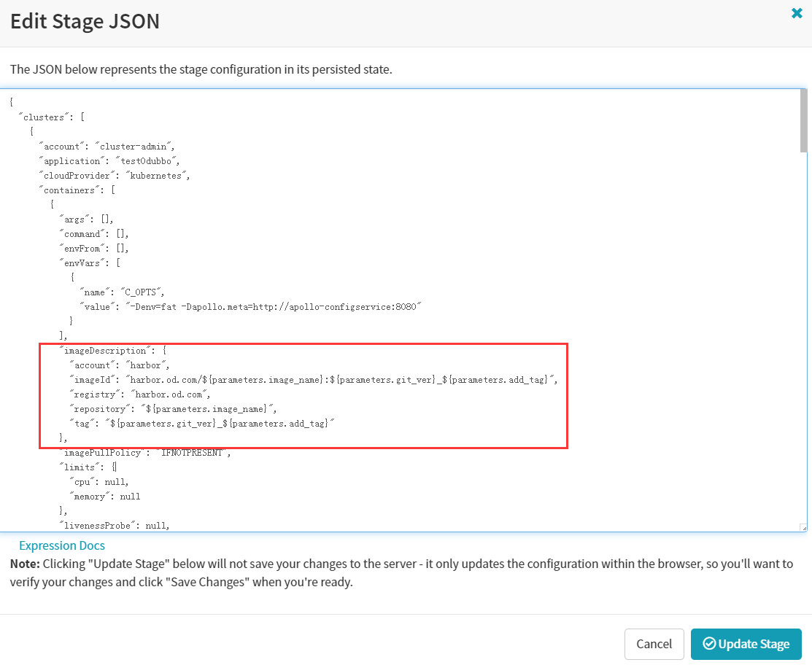The image size is (812, 665).
Task: Click the "clusters" key line
Action: coord(52,117)
